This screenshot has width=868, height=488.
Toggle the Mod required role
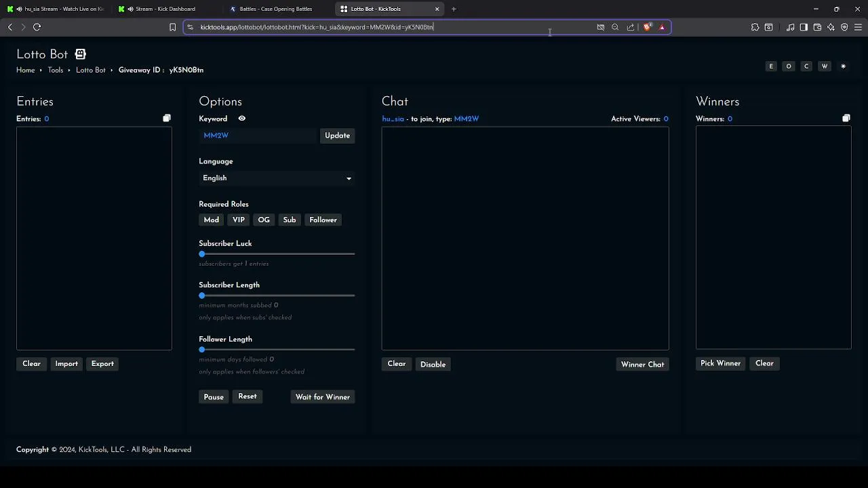pyautogui.click(x=212, y=220)
